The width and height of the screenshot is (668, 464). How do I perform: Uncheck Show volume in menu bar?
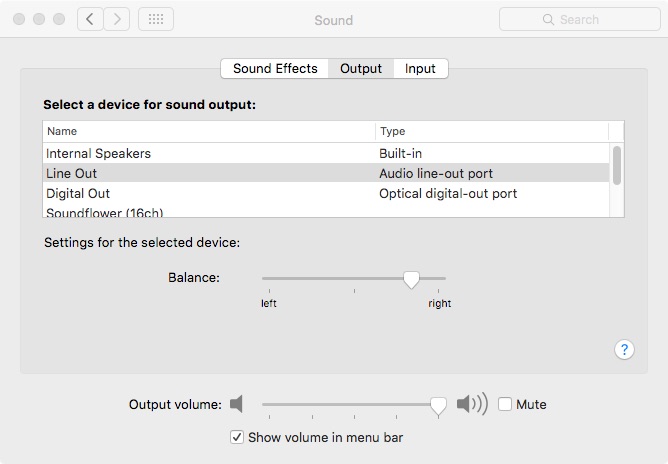[237, 437]
